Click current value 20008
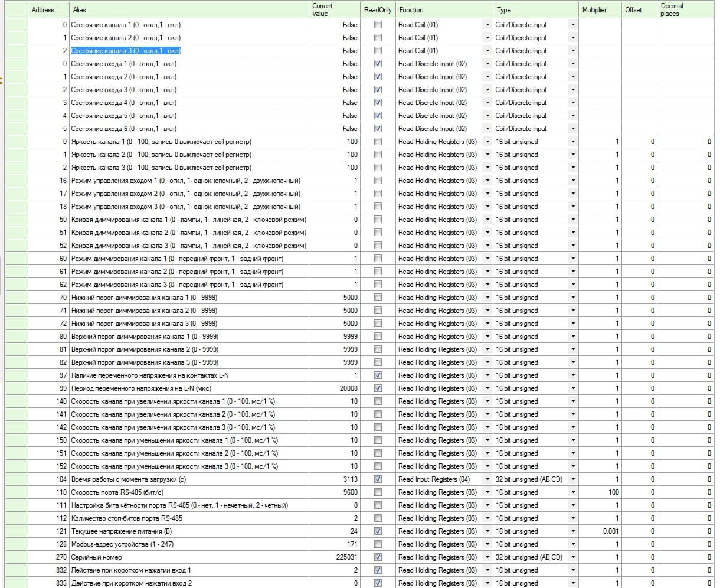Viewport: 720px width, 588px height. coord(335,388)
